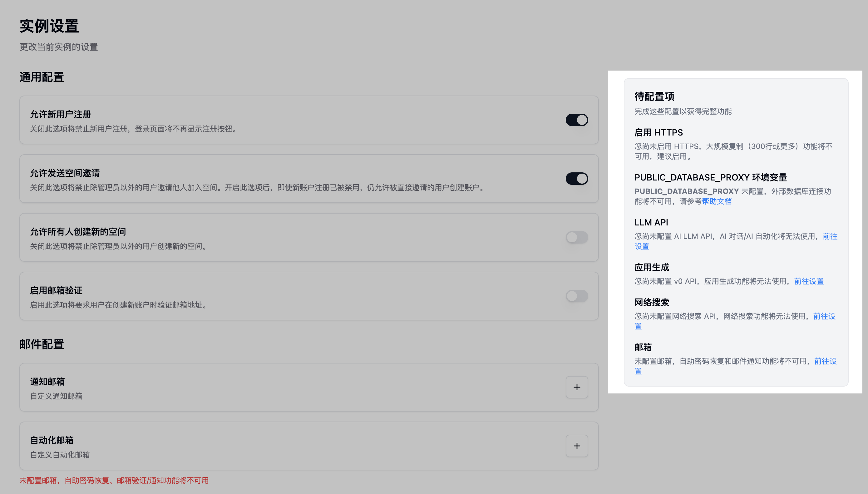Toggle the allow new user registration switch
Image resolution: width=868 pixels, height=494 pixels.
577,120
